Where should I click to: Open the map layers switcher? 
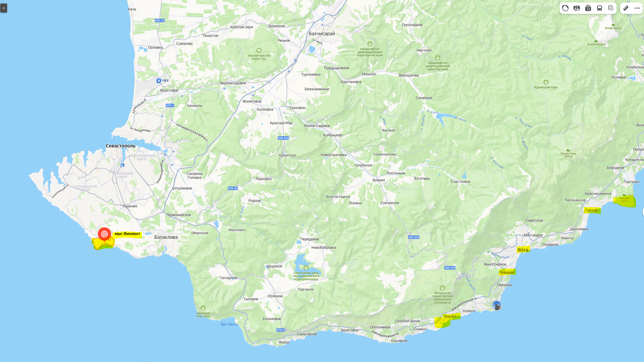(611, 8)
